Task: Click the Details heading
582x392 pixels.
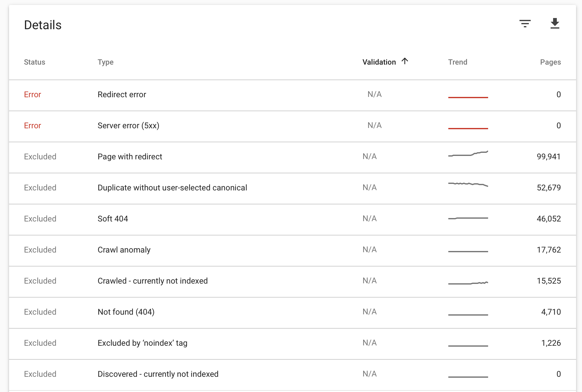Action: click(43, 25)
